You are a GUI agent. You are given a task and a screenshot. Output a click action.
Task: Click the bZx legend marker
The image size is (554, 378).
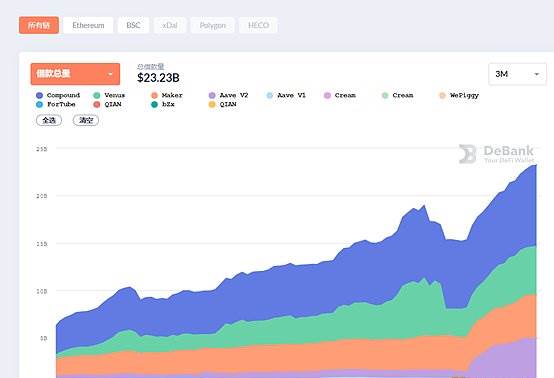(154, 105)
